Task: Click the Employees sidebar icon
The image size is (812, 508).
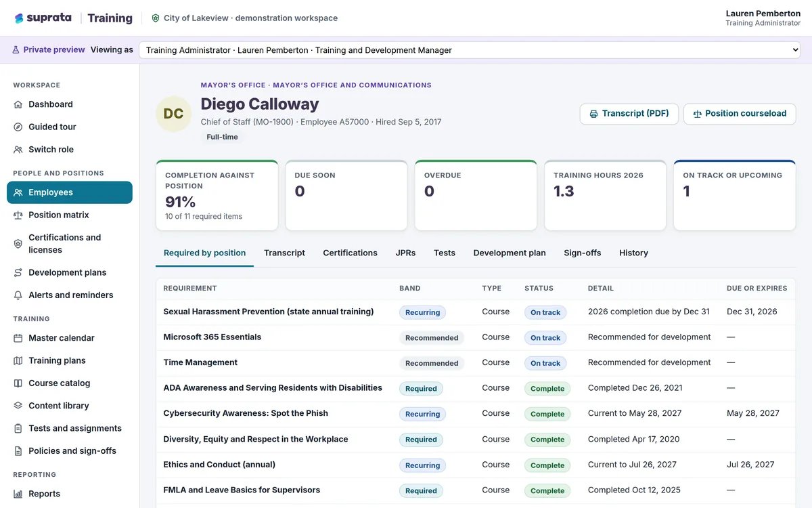Action: (18, 192)
